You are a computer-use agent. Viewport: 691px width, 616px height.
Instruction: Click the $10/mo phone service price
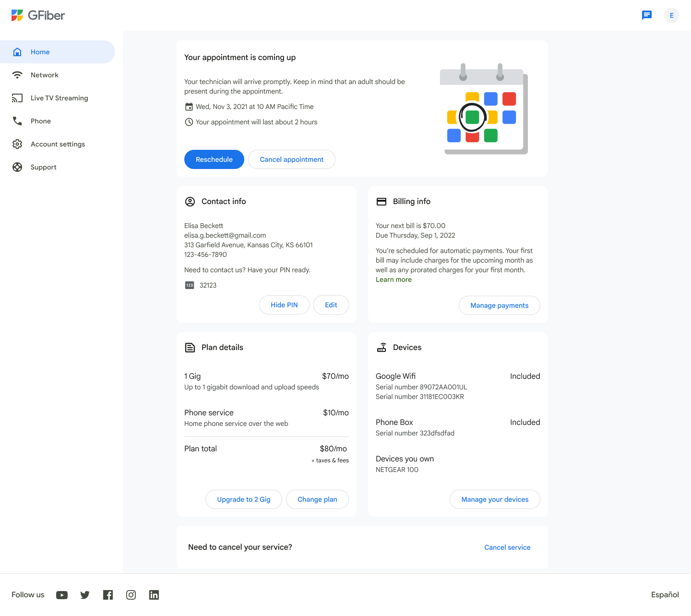click(336, 413)
